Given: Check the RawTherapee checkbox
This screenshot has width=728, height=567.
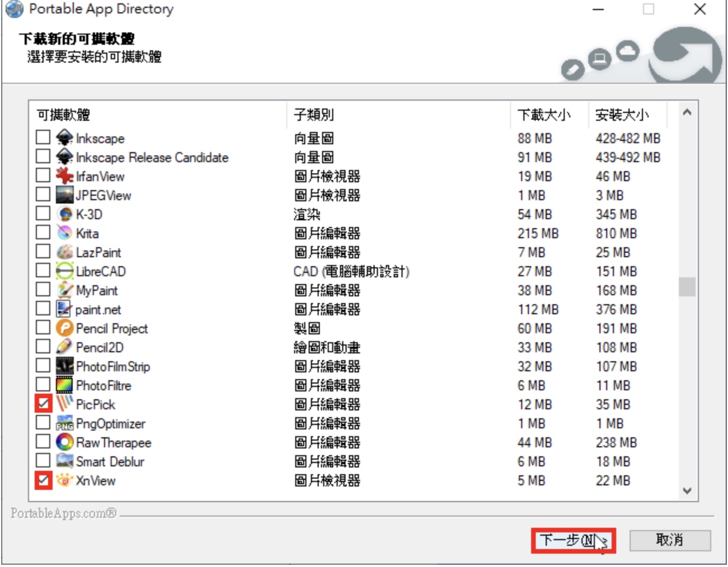Looking at the screenshot, I should click(43, 441).
